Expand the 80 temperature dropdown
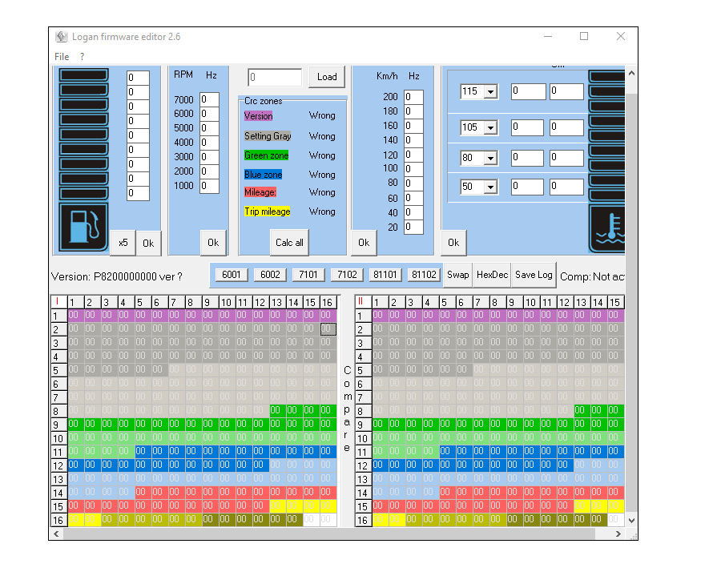 point(491,158)
